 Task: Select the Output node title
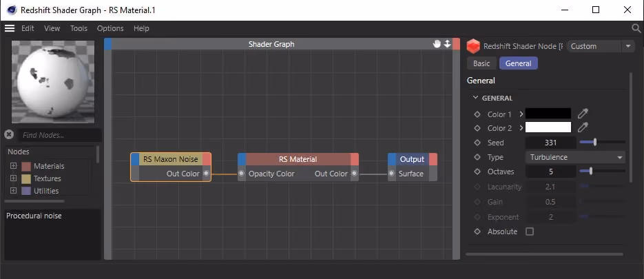[x=412, y=159]
